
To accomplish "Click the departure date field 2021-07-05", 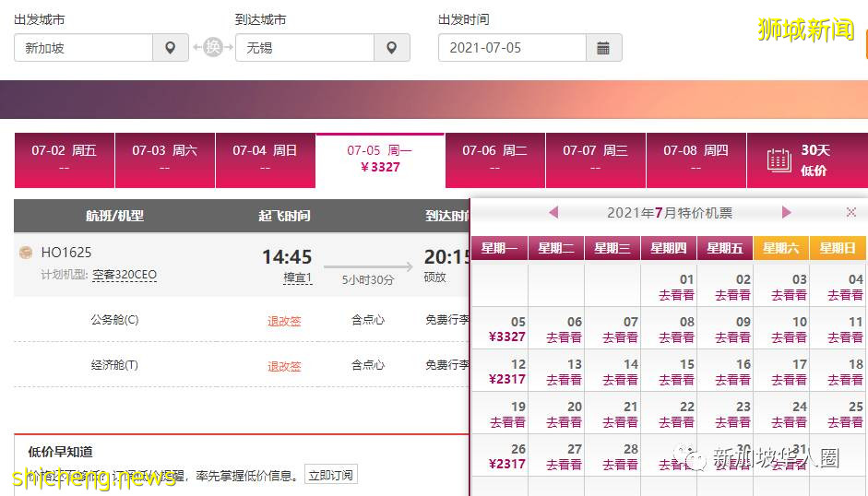I will coord(511,48).
